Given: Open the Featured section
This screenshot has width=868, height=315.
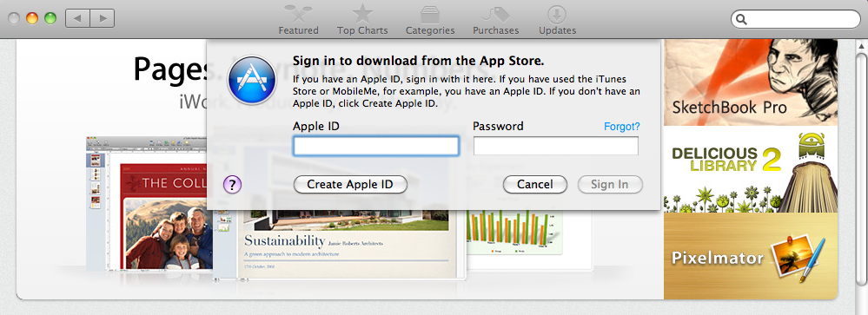Looking at the screenshot, I should click(x=298, y=19).
